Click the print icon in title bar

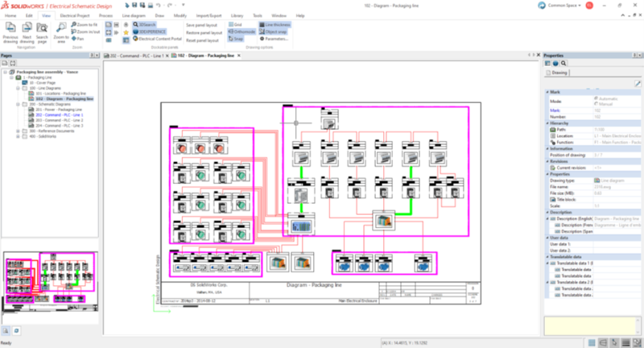(151, 6)
